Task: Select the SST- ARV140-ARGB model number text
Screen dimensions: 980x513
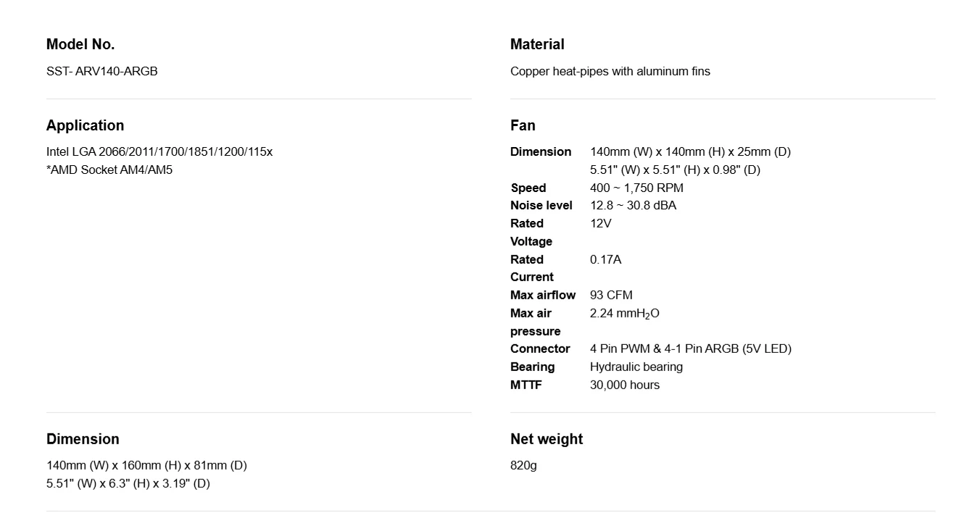Action: point(101,71)
